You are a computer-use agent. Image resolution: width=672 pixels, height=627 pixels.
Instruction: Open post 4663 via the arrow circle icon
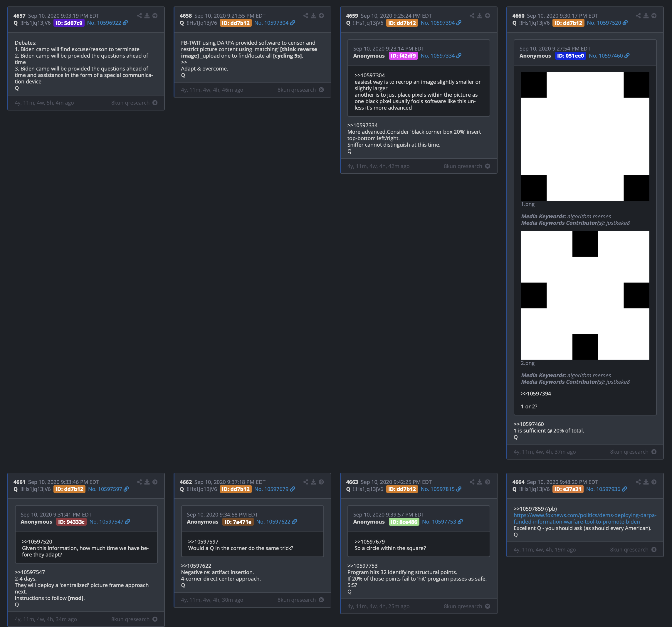488,482
